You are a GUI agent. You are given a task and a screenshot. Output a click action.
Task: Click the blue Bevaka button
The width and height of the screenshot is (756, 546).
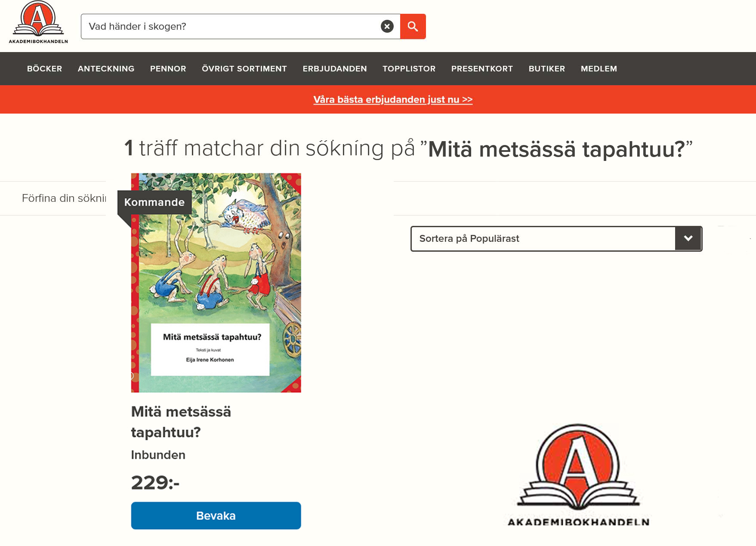tap(216, 515)
